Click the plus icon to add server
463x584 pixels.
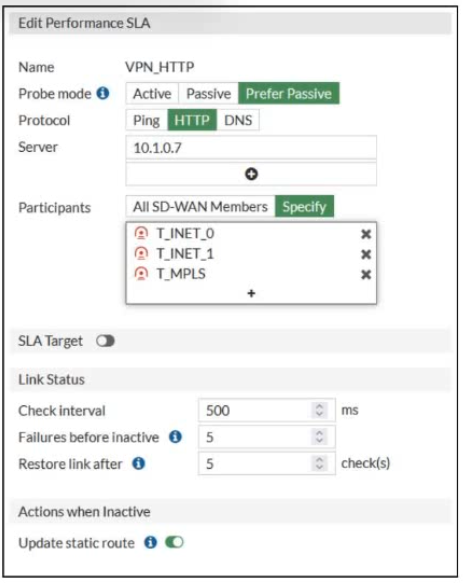[251, 174]
